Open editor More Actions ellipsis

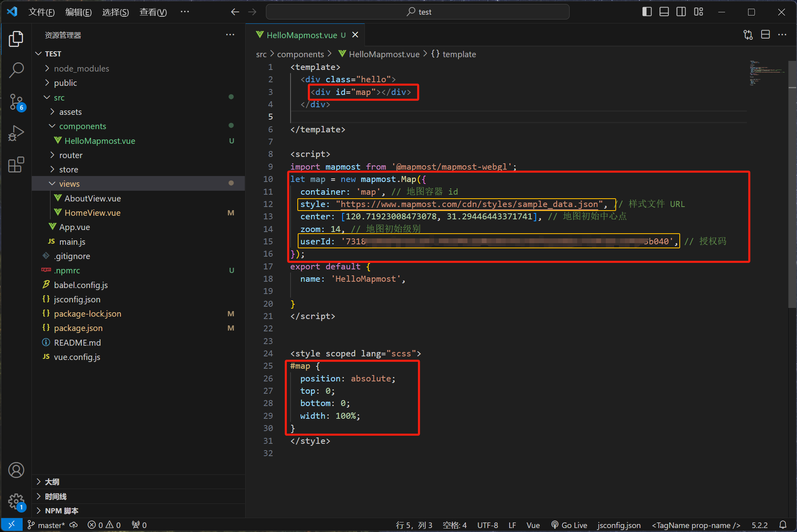782,35
